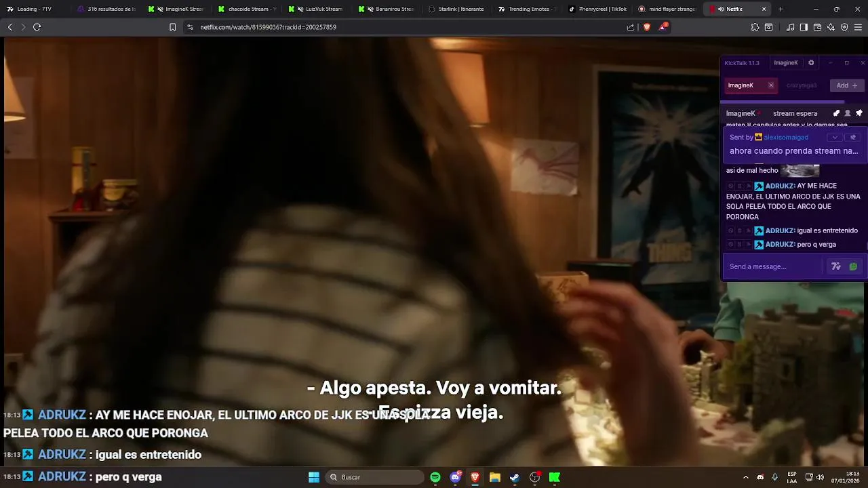Bookmark this page with the bookmark icon
This screenshot has width=868, height=488.
pos(172,27)
